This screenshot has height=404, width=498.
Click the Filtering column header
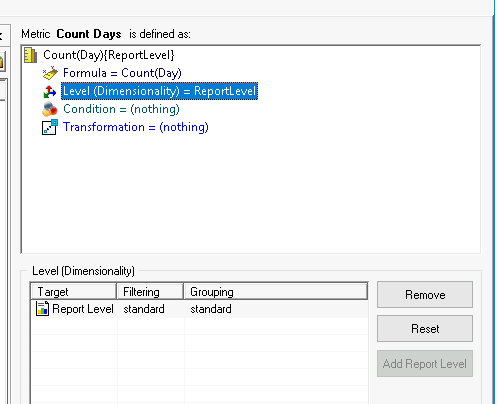coord(150,292)
